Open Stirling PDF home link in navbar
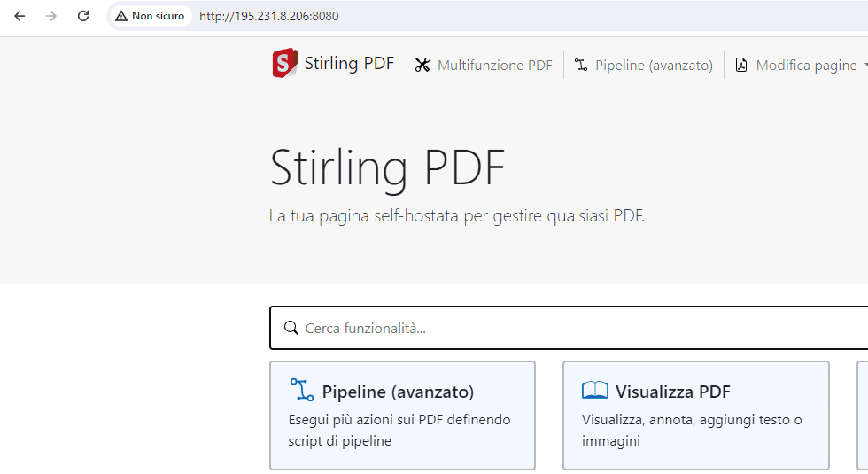The image size is (868, 474). (333, 63)
